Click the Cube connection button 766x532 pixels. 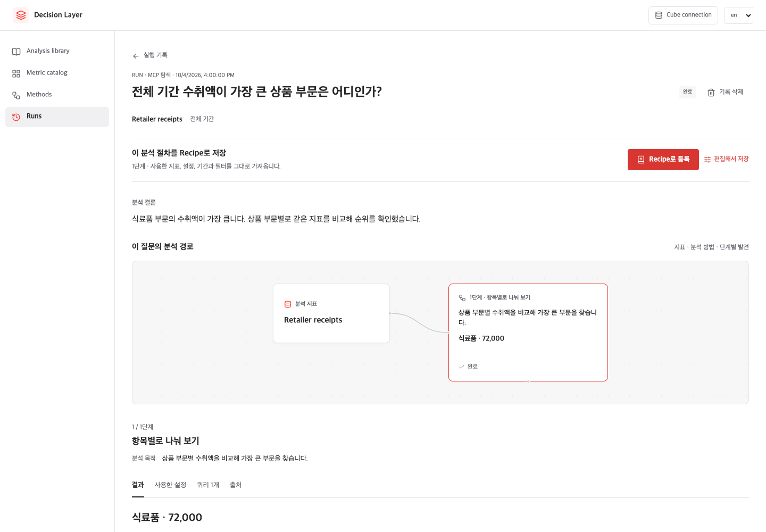(x=683, y=15)
